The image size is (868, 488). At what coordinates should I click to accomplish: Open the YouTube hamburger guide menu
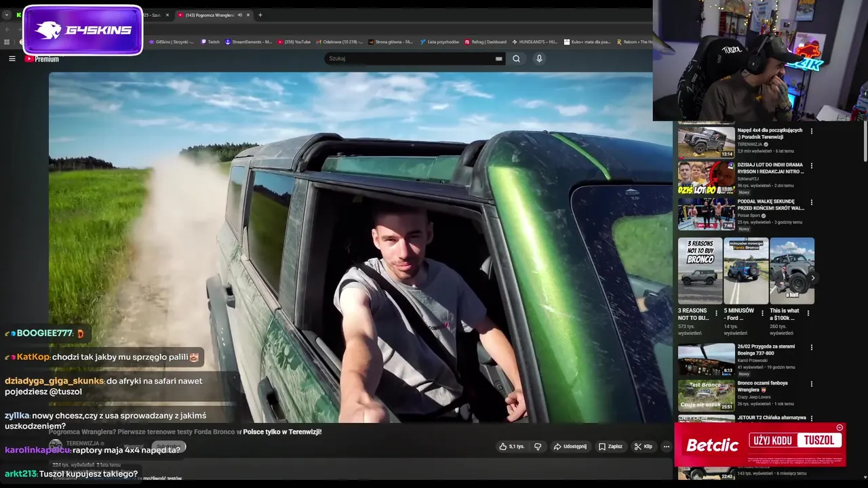[x=12, y=59]
